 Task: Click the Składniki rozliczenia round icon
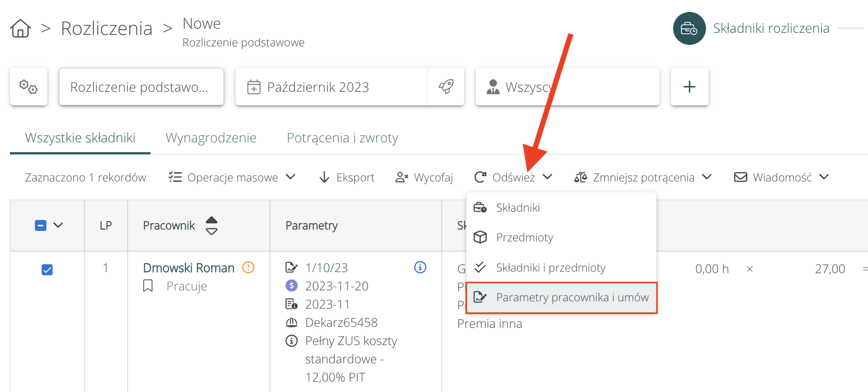click(x=689, y=29)
